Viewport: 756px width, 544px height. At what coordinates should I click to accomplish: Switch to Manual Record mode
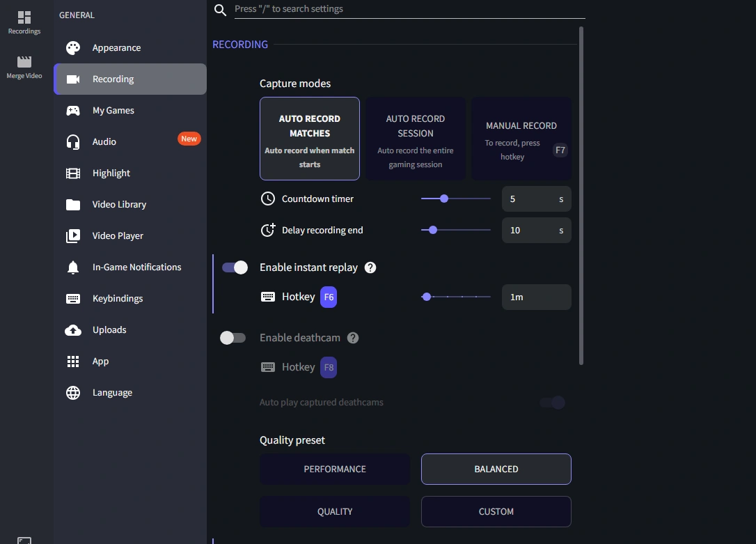click(521, 138)
